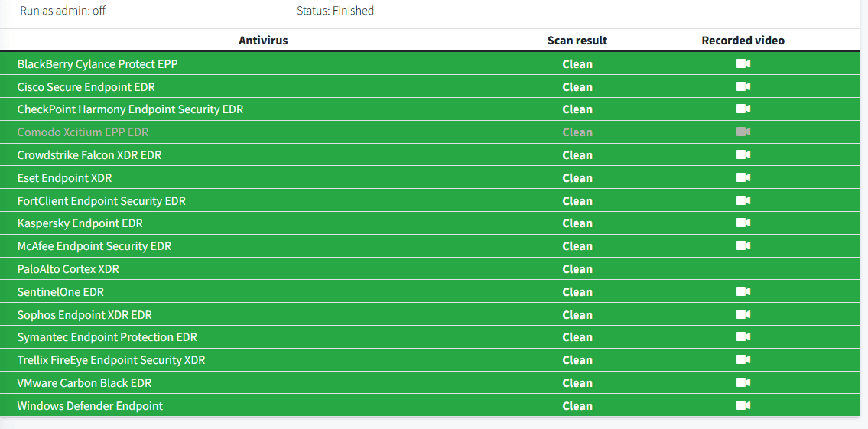The width and height of the screenshot is (868, 429).
Task: Click the Status: Finished text
Action: 335,11
